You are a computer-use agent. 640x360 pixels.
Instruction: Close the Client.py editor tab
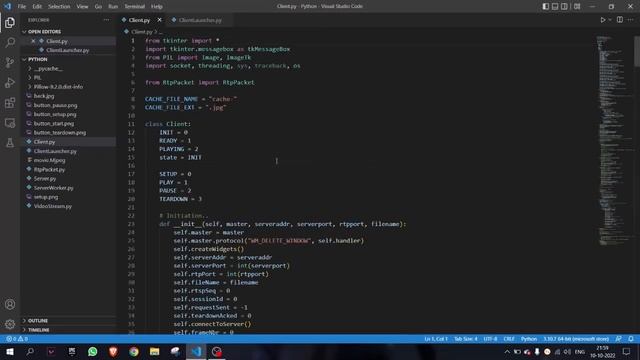pyautogui.click(x=159, y=20)
